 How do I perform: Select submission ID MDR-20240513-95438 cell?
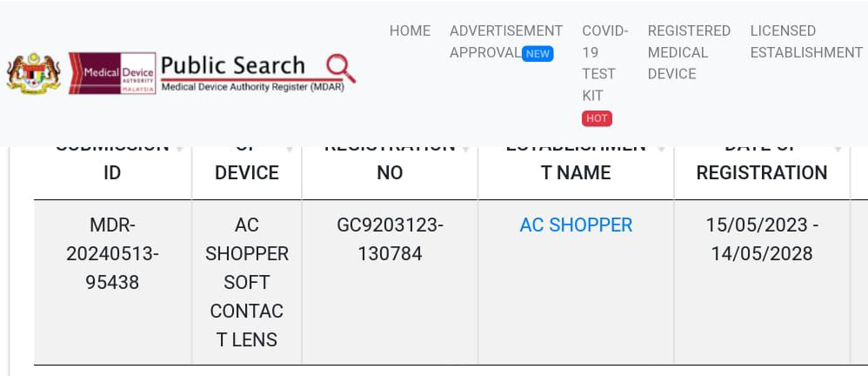112,253
